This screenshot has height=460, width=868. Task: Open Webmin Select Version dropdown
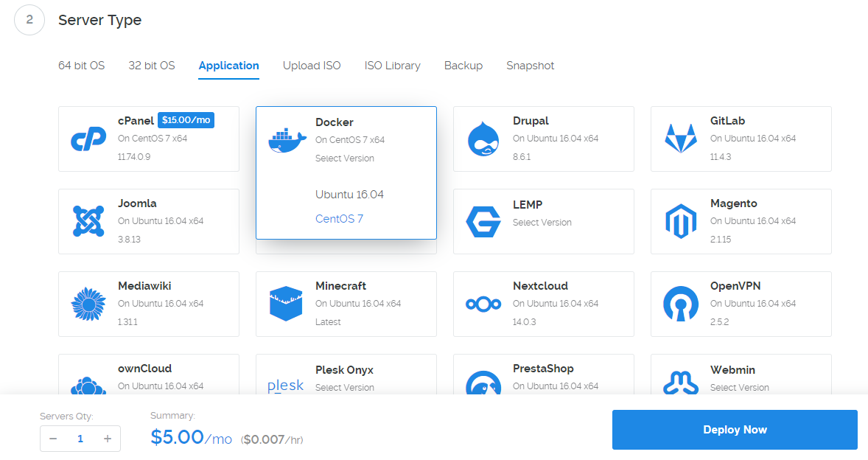(740, 388)
